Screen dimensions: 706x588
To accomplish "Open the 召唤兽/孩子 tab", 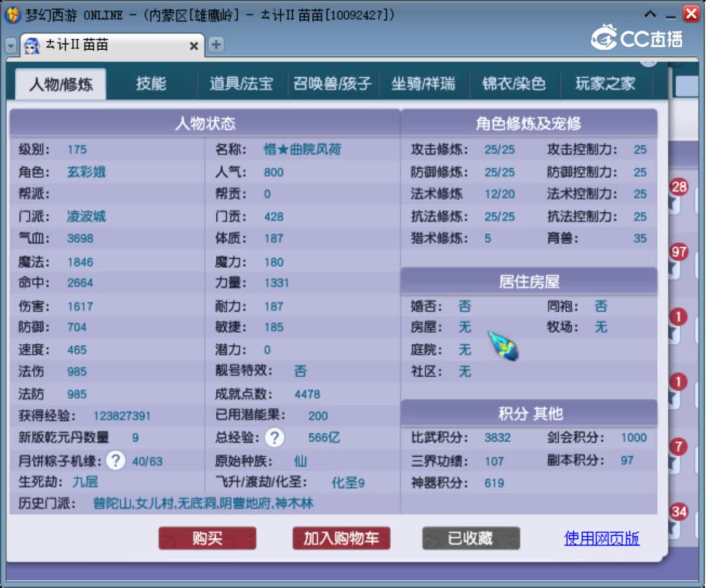I will (333, 84).
